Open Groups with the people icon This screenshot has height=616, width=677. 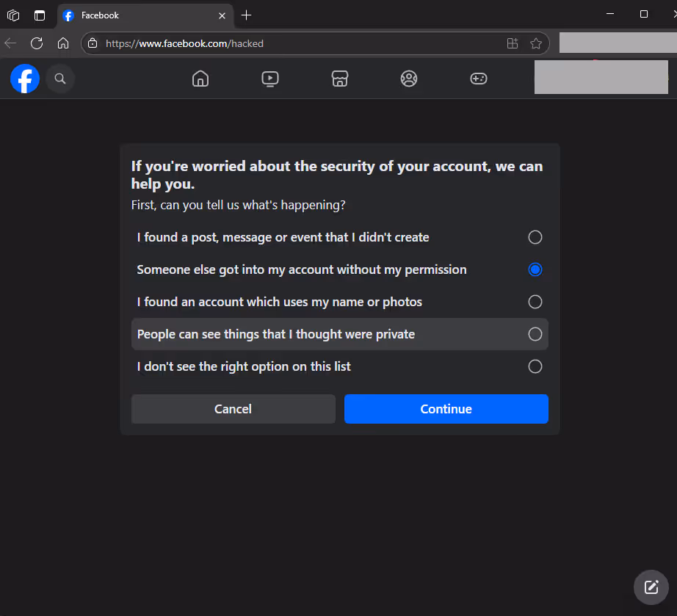tap(409, 79)
